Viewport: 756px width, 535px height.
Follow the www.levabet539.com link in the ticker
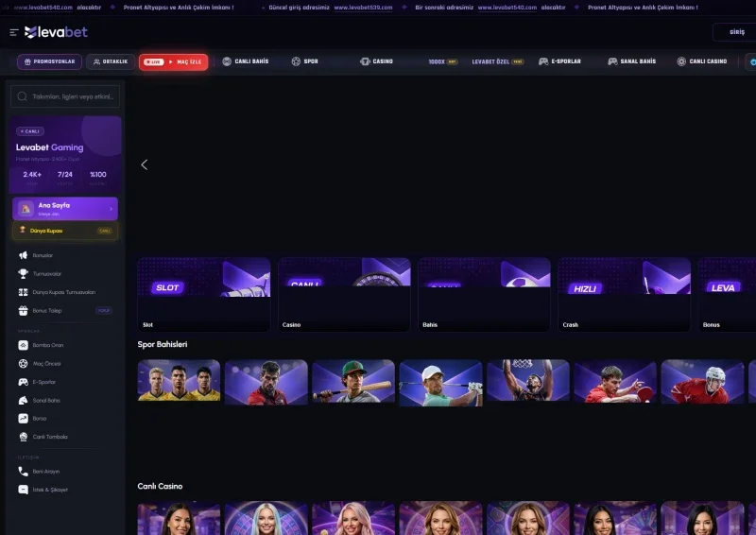click(x=363, y=8)
